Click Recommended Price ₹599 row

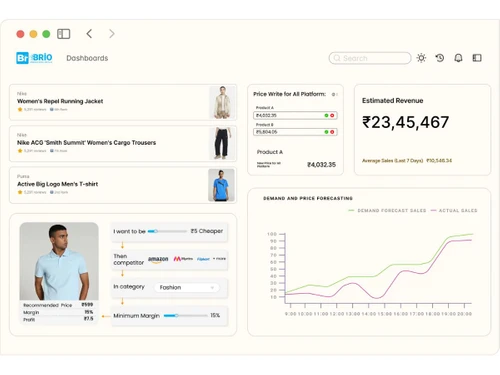[58, 305]
